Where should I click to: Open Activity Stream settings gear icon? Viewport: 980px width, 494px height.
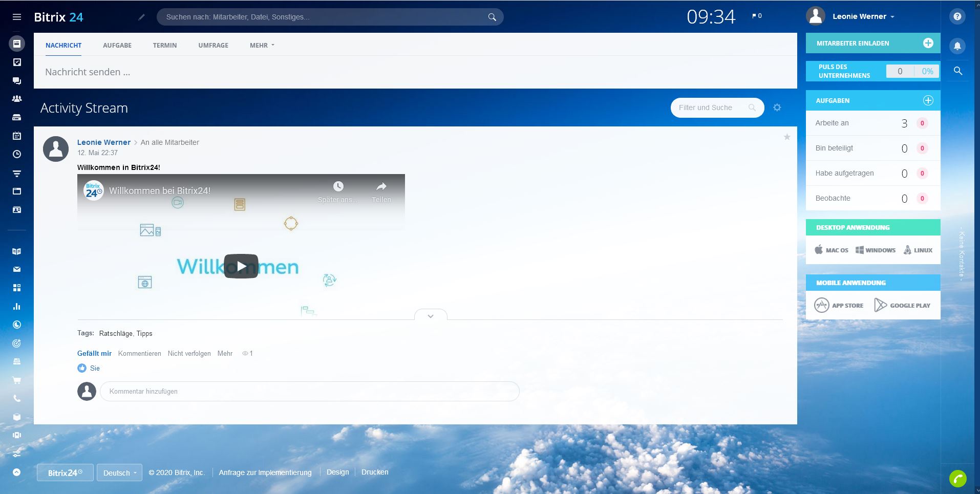pyautogui.click(x=777, y=108)
